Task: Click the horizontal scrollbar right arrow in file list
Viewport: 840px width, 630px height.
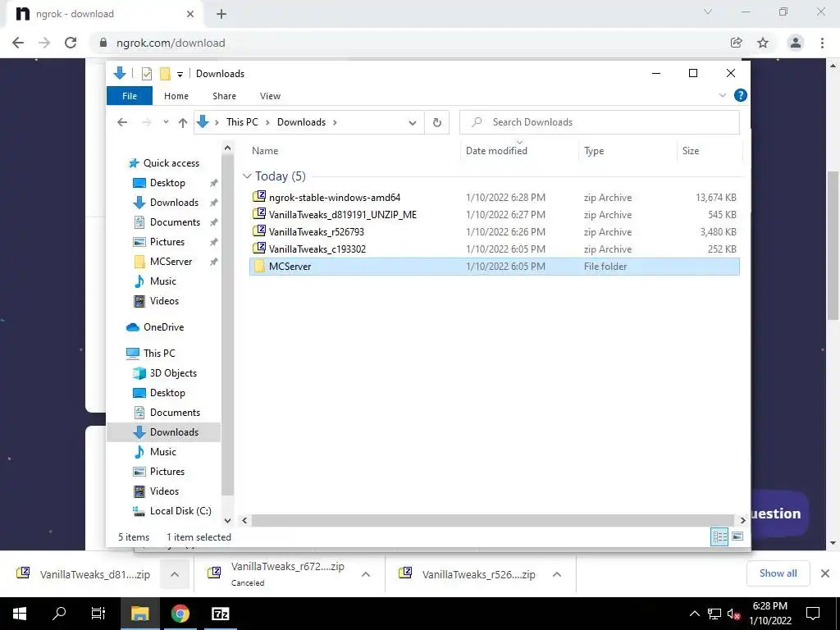Action: click(x=742, y=520)
